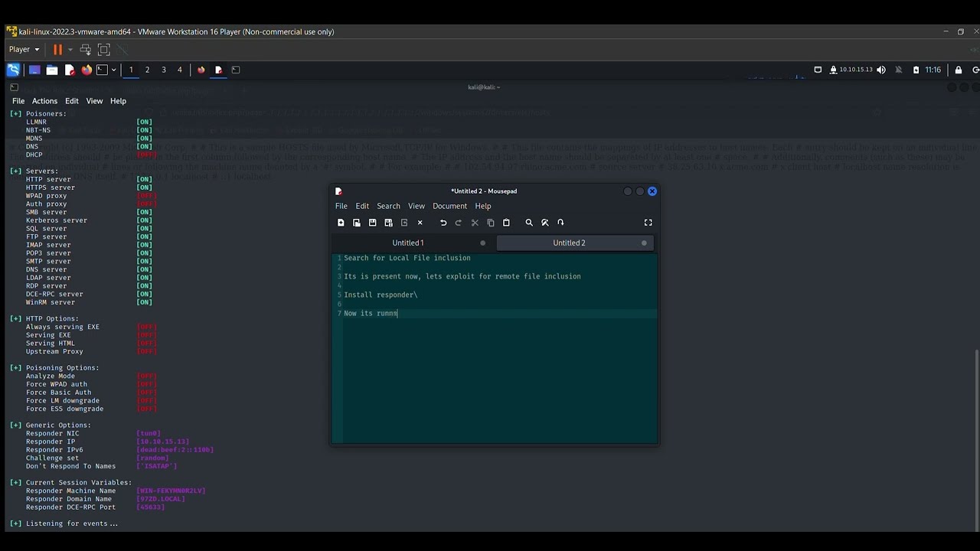Expand the power options arrow next to pause
The width and height of the screenshot is (980, 551).
70,50
